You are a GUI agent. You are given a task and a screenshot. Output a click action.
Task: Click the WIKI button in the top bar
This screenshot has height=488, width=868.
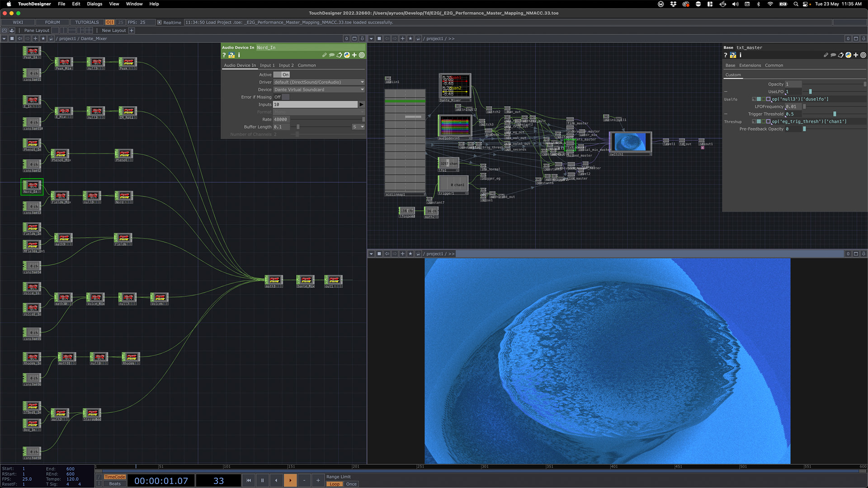(18, 22)
